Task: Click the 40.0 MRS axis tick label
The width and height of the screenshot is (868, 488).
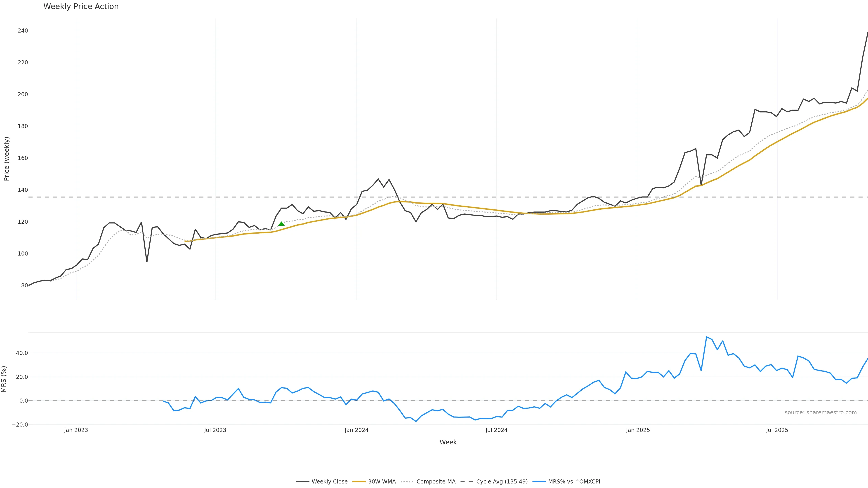Action: (x=21, y=353)
